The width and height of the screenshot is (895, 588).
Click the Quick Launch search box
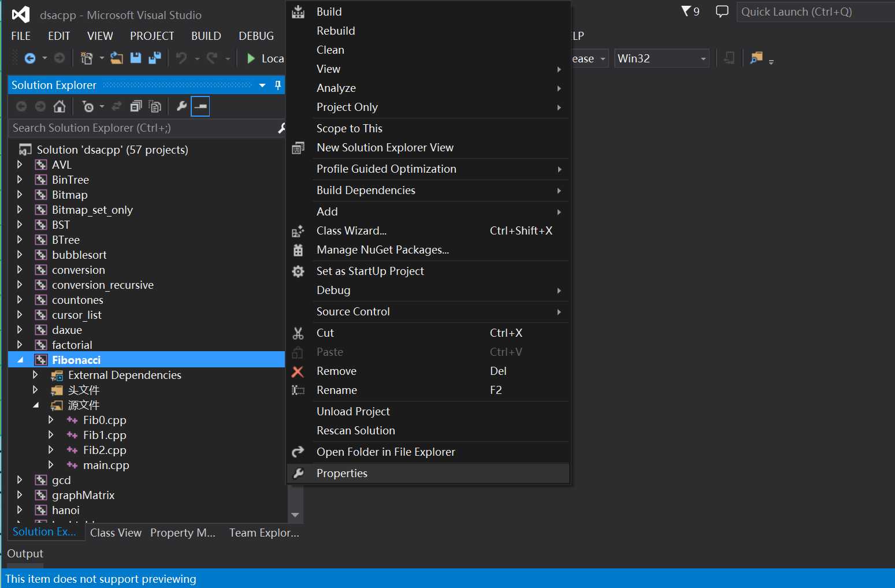tap(815, 12)
